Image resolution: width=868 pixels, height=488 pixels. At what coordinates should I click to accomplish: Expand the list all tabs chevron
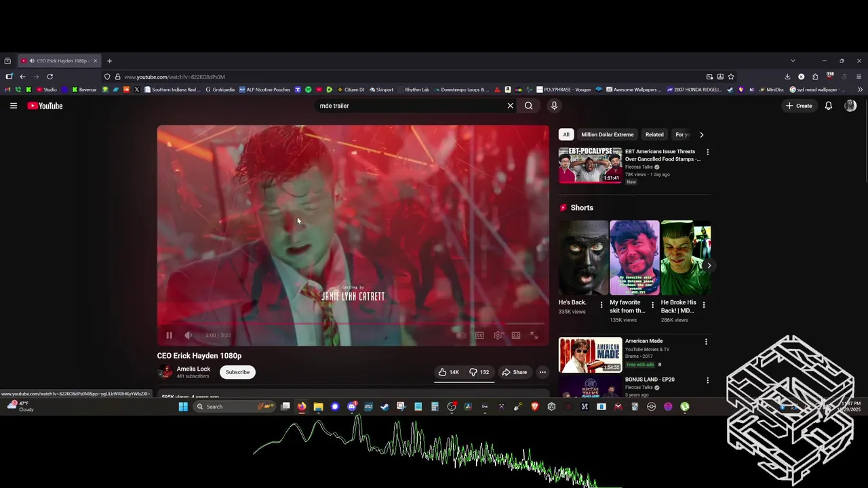pyautogui.click(x=793, y=61)
